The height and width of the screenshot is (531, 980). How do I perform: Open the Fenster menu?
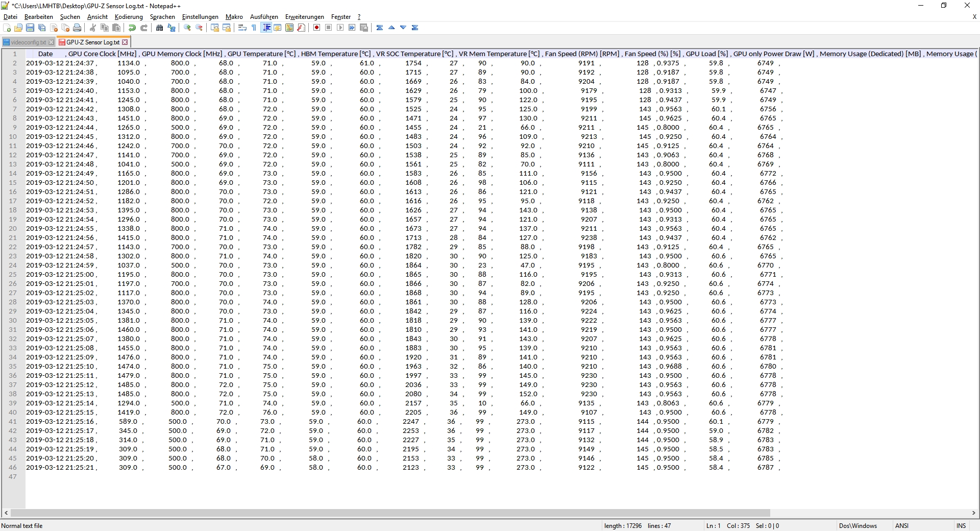(341, 17)
